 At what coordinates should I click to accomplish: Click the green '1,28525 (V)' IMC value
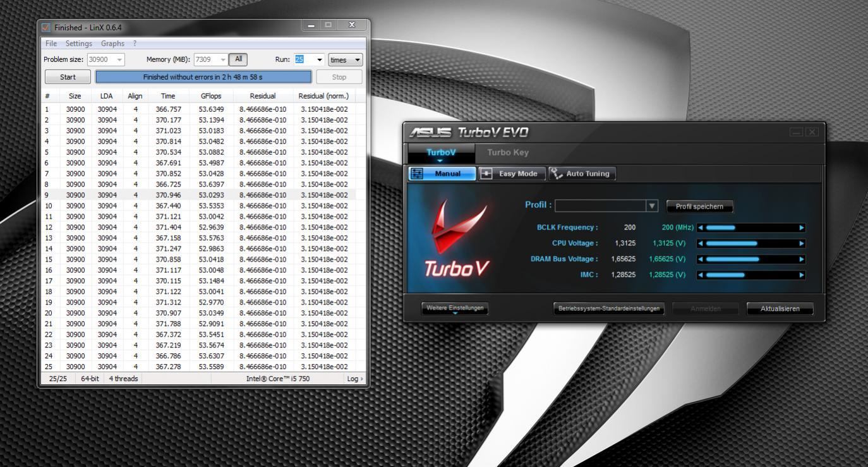pyautogui.click(x=667, y=275)
